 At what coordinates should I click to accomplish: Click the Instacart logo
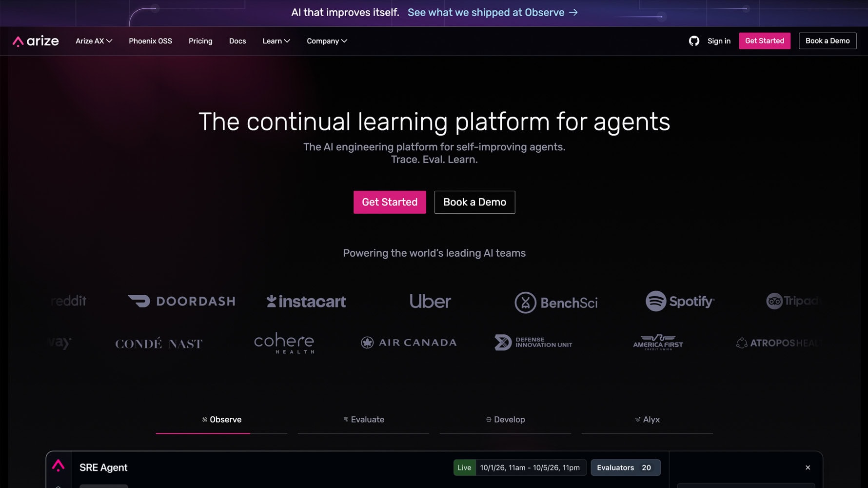pyautogui.click(x=306, y=302)
